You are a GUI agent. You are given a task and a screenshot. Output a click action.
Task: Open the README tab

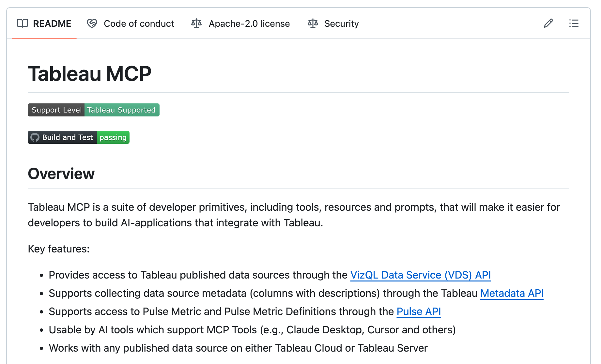pyautogui.click(x=52, y=23)
